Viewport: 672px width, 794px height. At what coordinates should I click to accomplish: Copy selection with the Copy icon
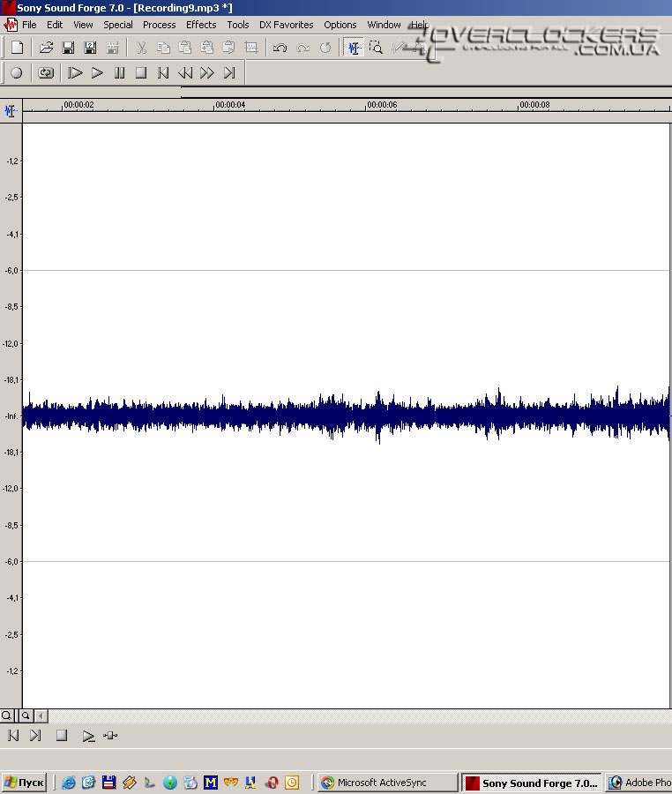tap(163, 49)
